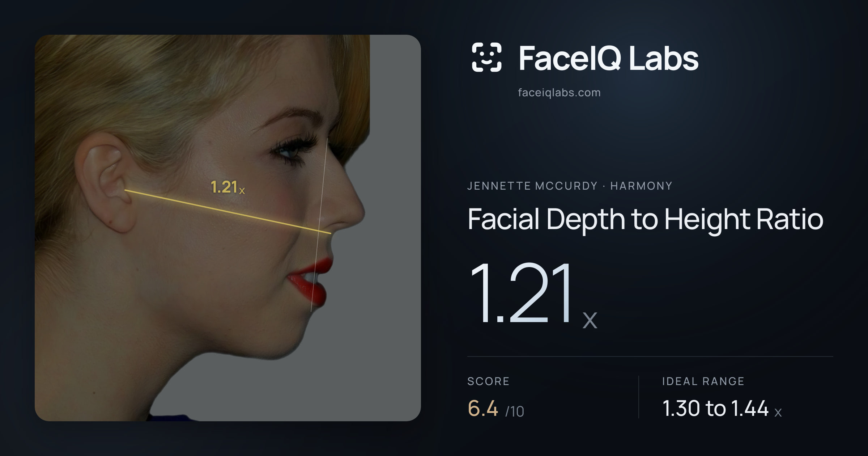The image size is (868, 456).
Task: Select the 'JENNETTE MCCURDY · HARMONY' caption
Action: pyautogui.click(x=570, y=186)
